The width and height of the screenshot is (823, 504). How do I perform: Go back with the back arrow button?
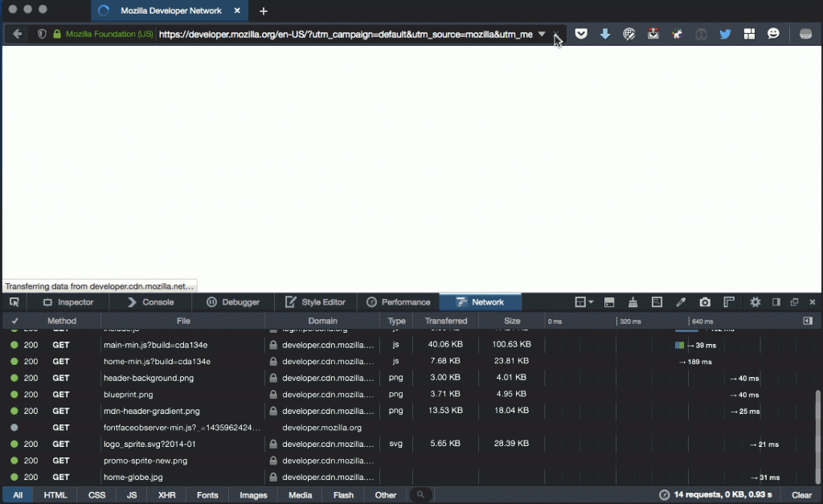(18, 34)
